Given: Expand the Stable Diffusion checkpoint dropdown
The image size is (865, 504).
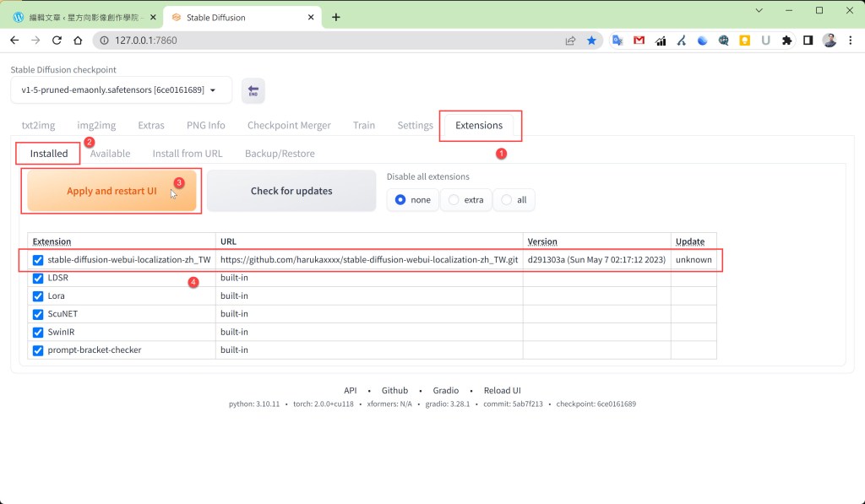Looking at the screenshot, I should [121, 90].
